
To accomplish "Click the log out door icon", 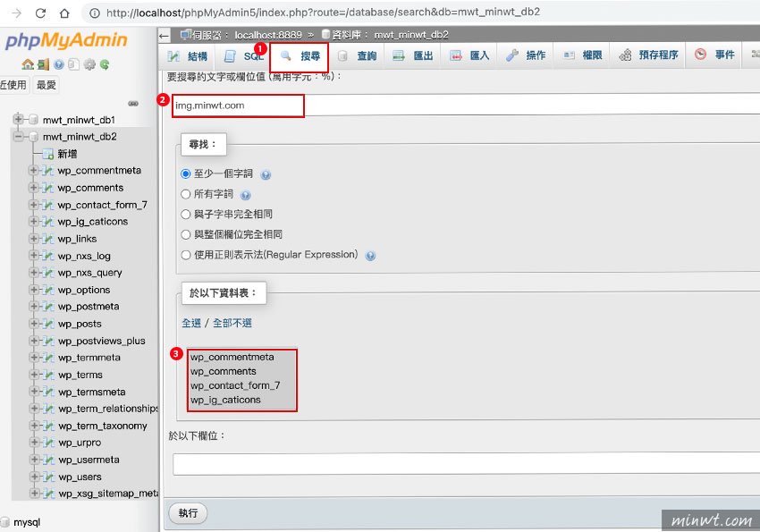I will (x=44, y=64).
